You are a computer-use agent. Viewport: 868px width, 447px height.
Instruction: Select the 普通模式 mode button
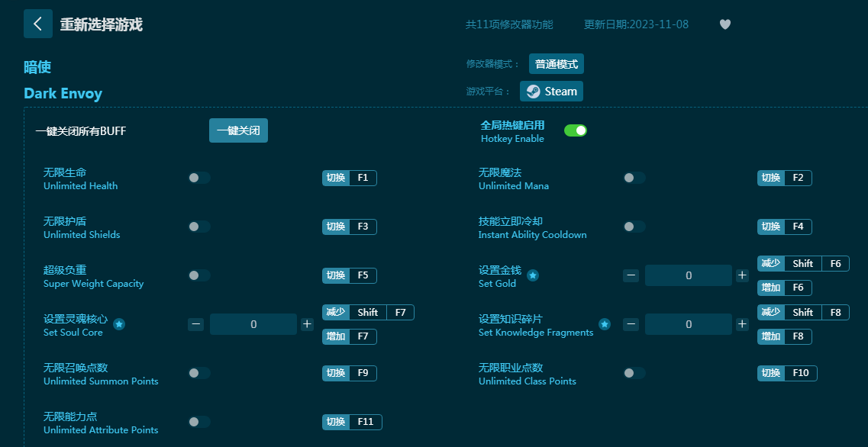556,64
